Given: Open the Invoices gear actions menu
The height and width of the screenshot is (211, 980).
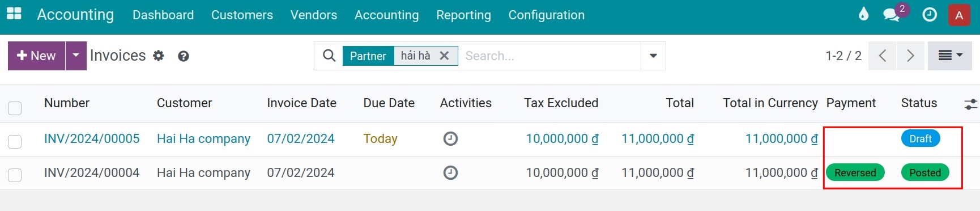Looking at the screenshot, I should pyautogui.click(x=159, y=56).
